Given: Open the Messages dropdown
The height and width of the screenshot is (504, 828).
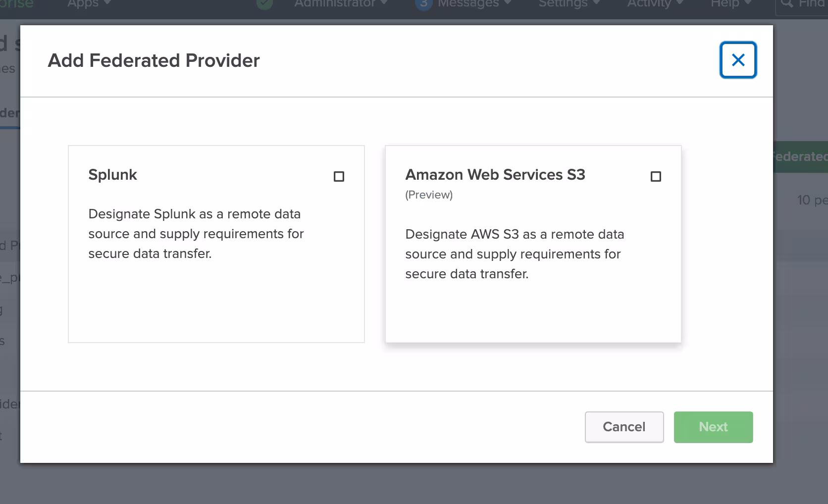Looking at the screenshot, I should [474, 4].
